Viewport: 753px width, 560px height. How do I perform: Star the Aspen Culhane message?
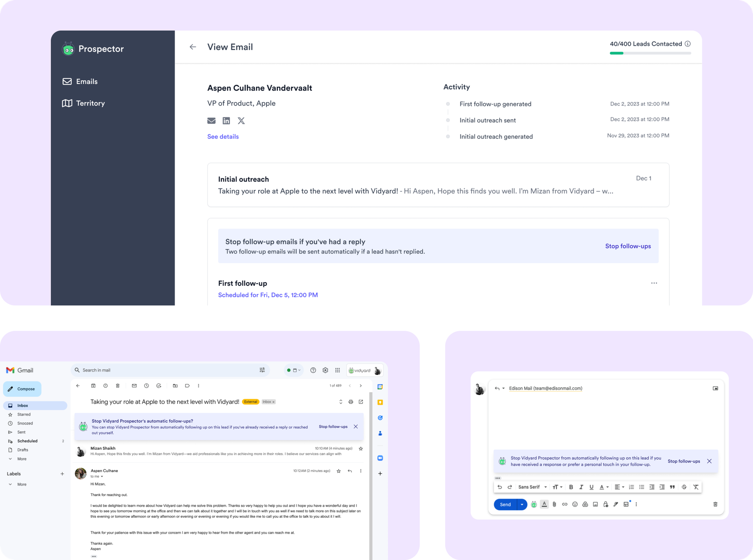[x=338, y=471]
